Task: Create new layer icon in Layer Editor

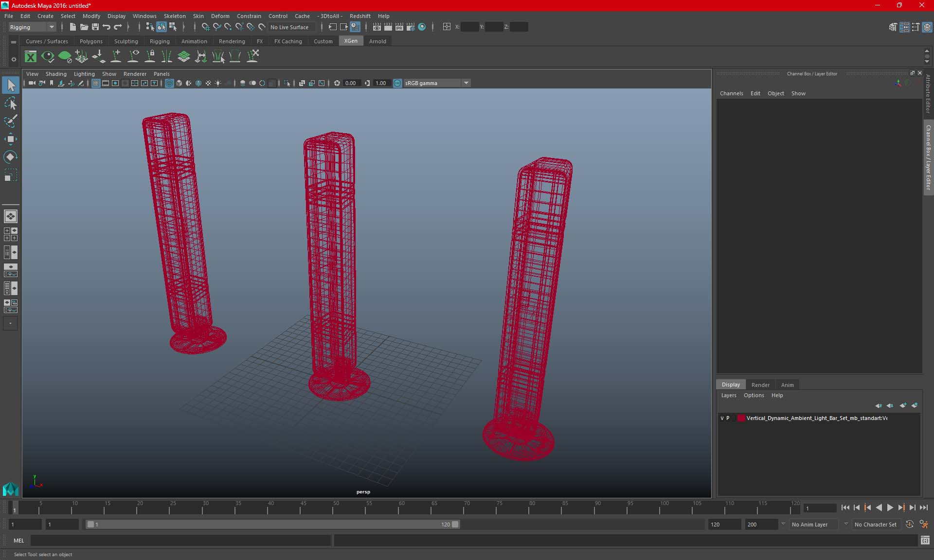Action: (x=903, y=405)
